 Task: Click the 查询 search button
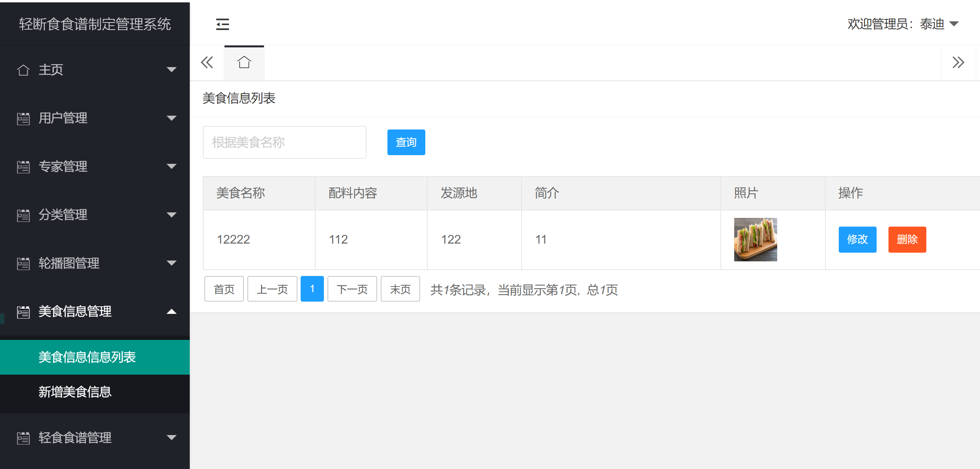(406, 142)
